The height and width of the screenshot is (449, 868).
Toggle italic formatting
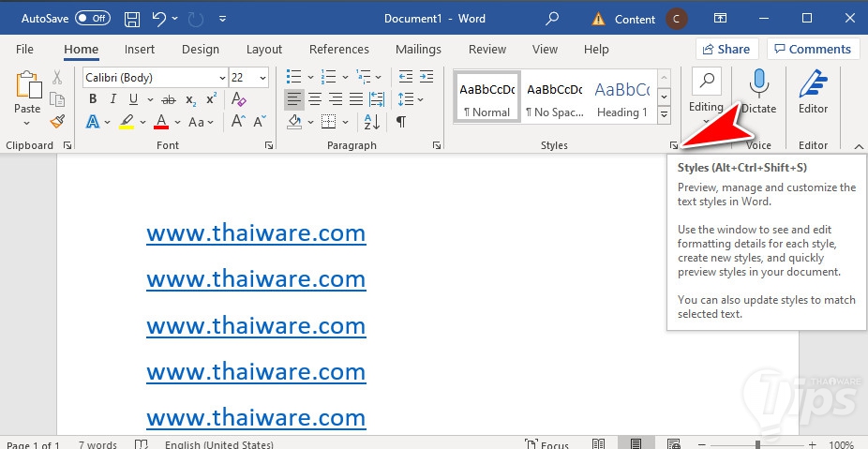[112, 99]
